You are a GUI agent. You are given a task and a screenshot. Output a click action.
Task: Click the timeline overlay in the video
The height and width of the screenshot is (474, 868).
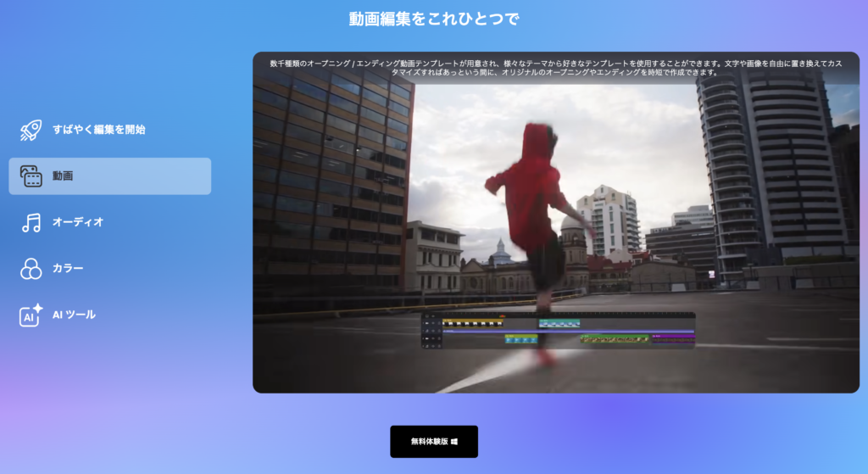(x=558, y=331)
